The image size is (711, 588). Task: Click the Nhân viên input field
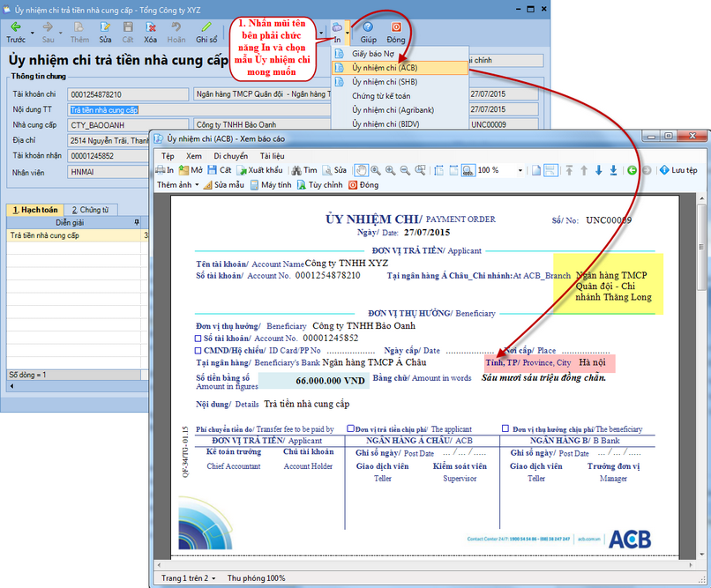(108, 172)
